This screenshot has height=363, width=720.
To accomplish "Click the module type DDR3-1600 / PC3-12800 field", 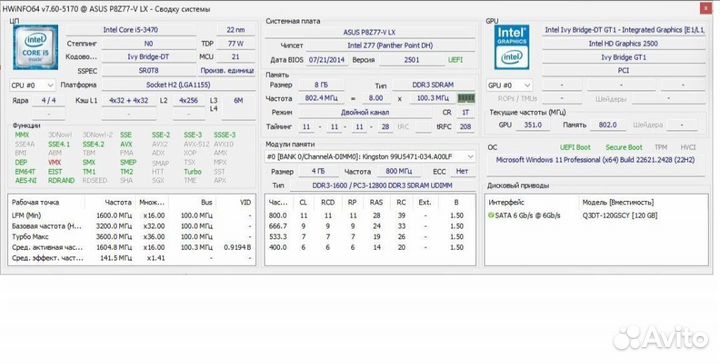I will click(382, 185).
